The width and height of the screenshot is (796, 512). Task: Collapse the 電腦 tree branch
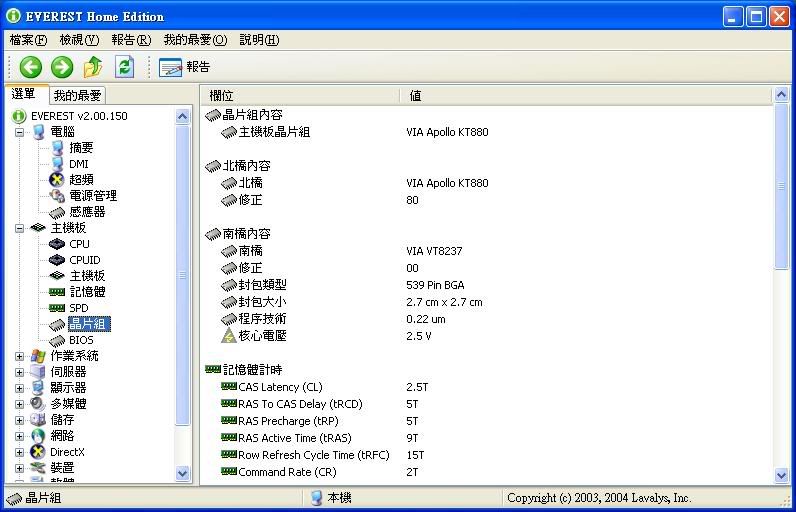click(x=19, y=132)
